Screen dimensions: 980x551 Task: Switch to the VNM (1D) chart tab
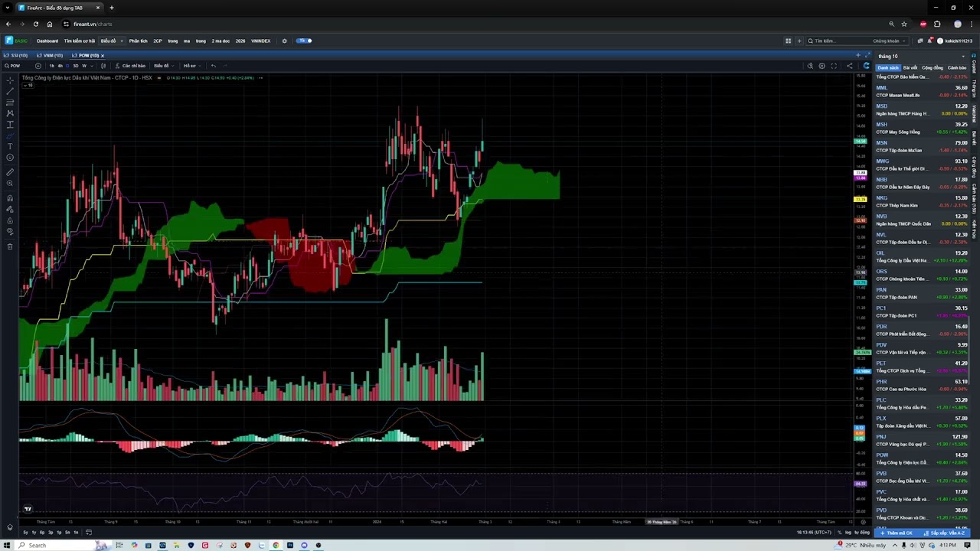coord(49,55)
